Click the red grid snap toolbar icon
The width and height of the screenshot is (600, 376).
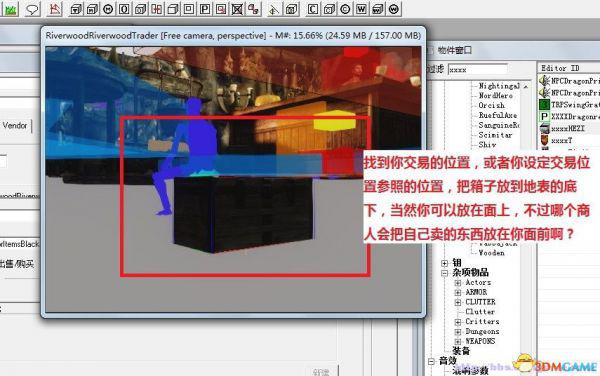pos(156,9)
